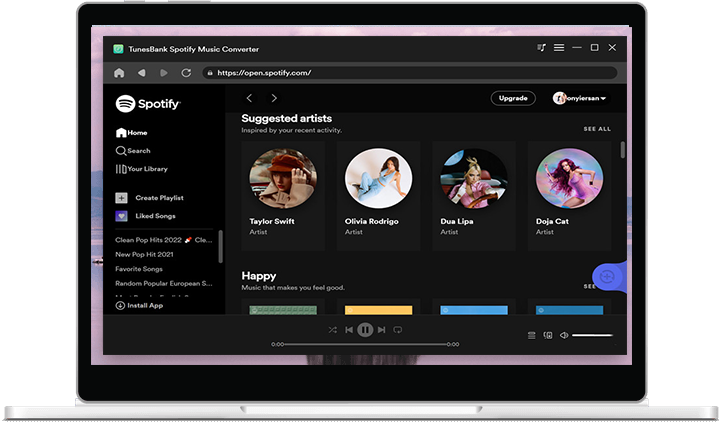Toggle shuffle playback
The height and width of the screenshot is (423, 722).
[x=332, y=330]
